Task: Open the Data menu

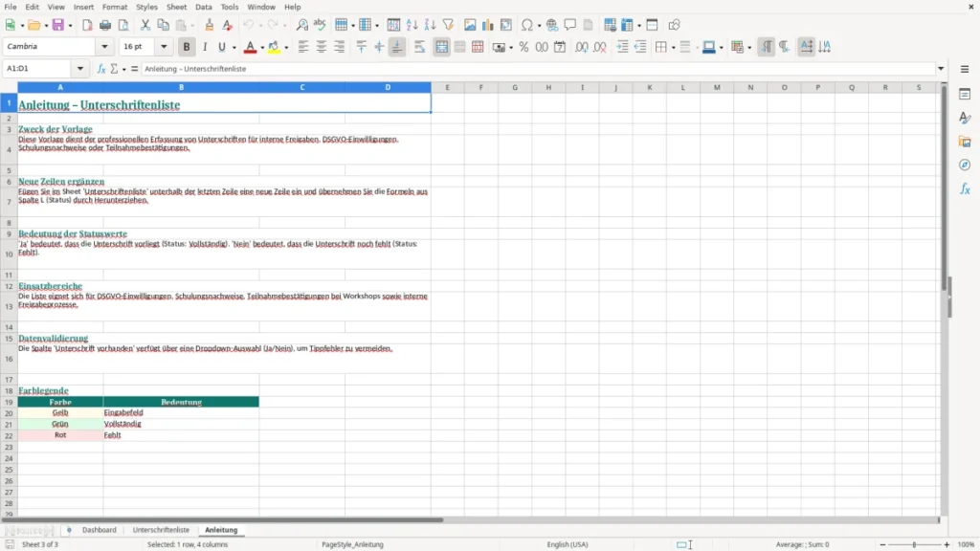Action: coord(203,7)
